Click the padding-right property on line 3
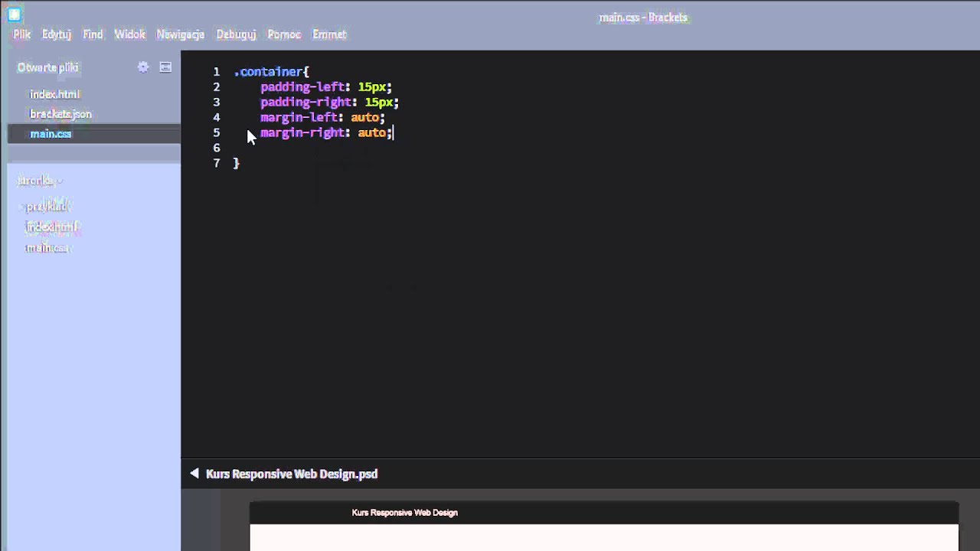The image size is (980, 551). [306, 102]
